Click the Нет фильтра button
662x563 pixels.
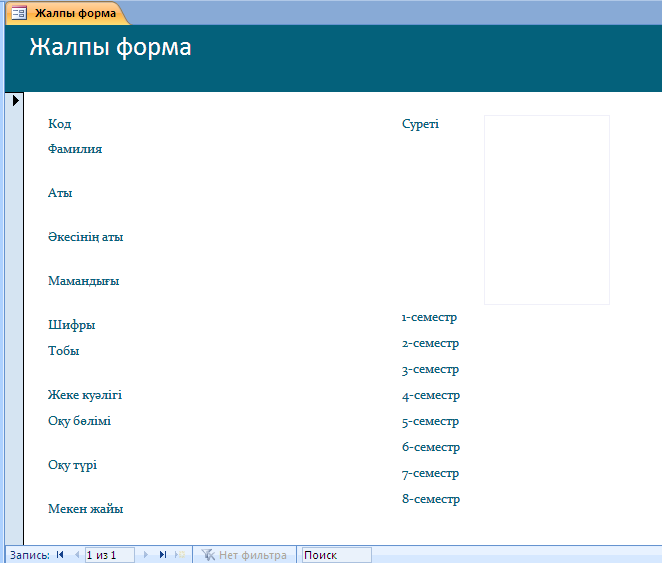[244, 555]
